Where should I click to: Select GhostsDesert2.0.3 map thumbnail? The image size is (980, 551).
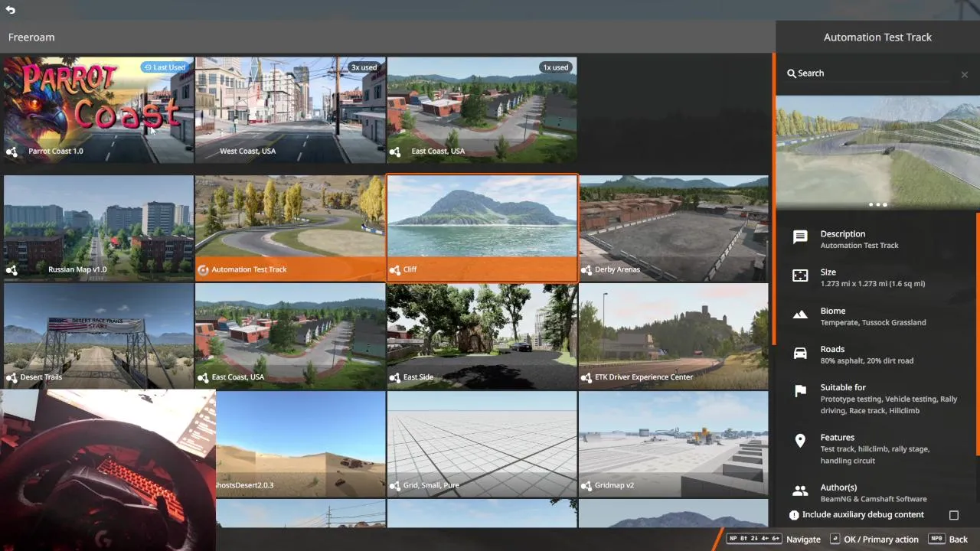301,444
